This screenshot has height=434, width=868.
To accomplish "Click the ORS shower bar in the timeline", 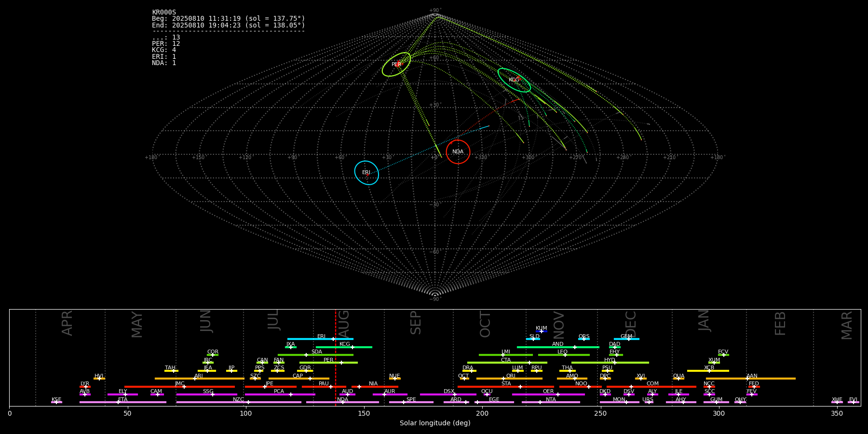I will 584,339.
